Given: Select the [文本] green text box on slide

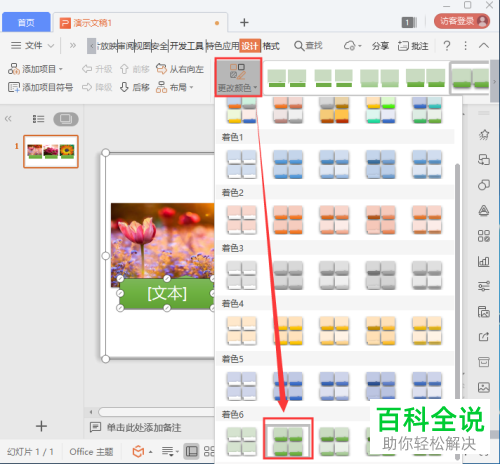Looking at the screenshot, I should click(x=166, y=294).
